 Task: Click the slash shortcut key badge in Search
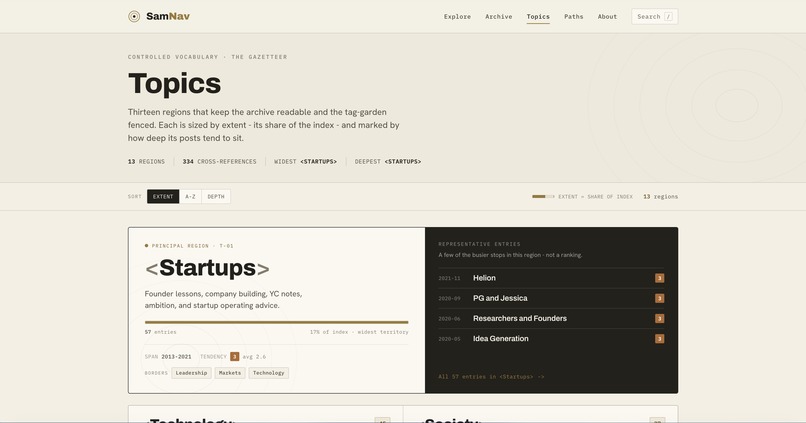[668, 16]
